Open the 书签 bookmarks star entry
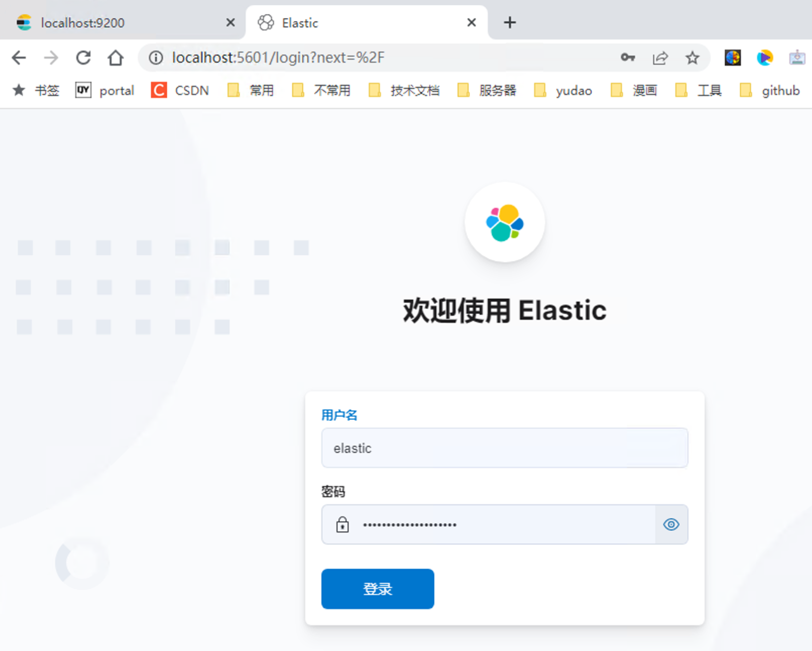 (x=36, y=91)
